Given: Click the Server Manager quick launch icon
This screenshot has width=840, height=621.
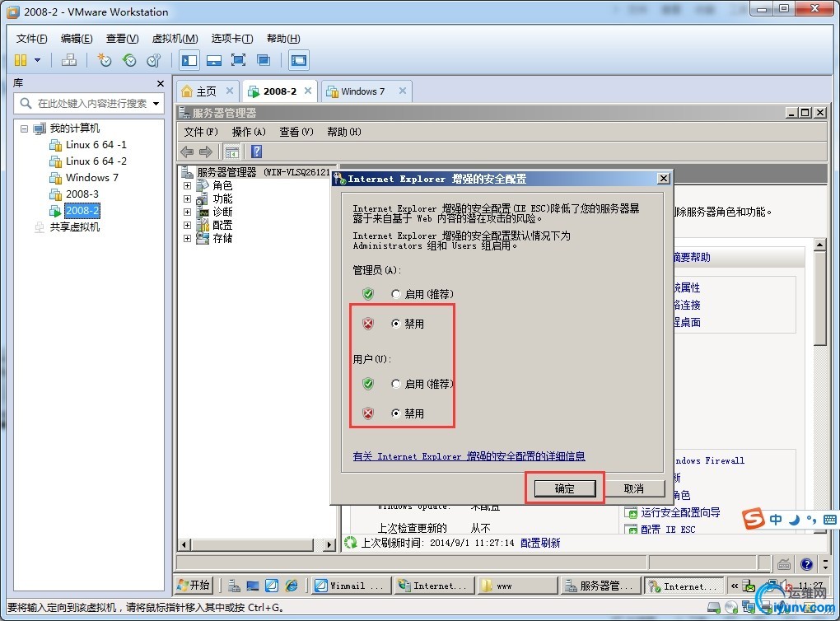Looking at the screenshot, I should (234, 586).
